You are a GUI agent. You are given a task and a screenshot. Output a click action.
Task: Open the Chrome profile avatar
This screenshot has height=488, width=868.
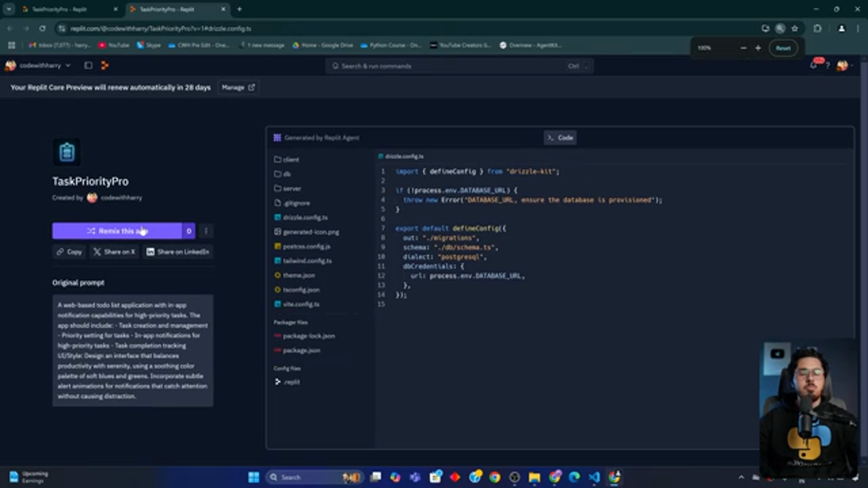click(x=842, y=28)
